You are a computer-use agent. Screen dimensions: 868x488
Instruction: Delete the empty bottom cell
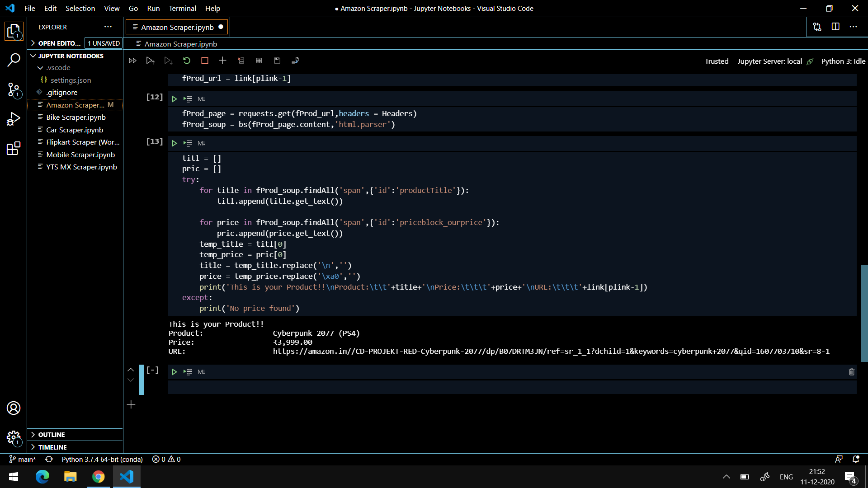(852, 371)
